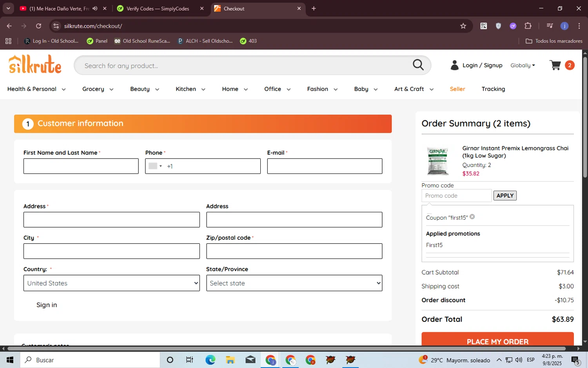Click the Chrome profile avatar

coord(564,26)
